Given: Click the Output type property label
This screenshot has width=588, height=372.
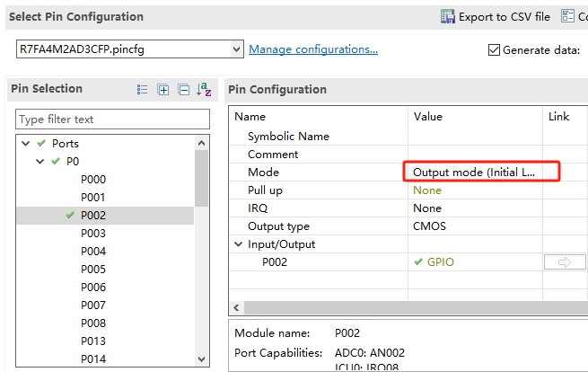Looking at the screenshot, I should click(278, 226).
